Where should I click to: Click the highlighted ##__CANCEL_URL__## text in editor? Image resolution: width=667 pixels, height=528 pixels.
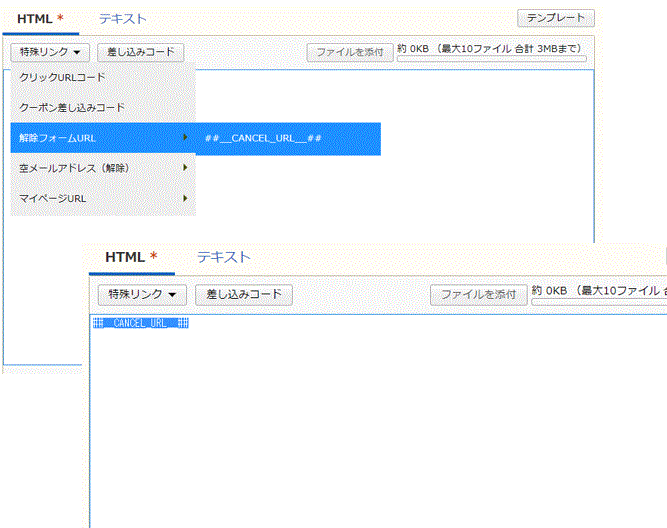point(141,323)
